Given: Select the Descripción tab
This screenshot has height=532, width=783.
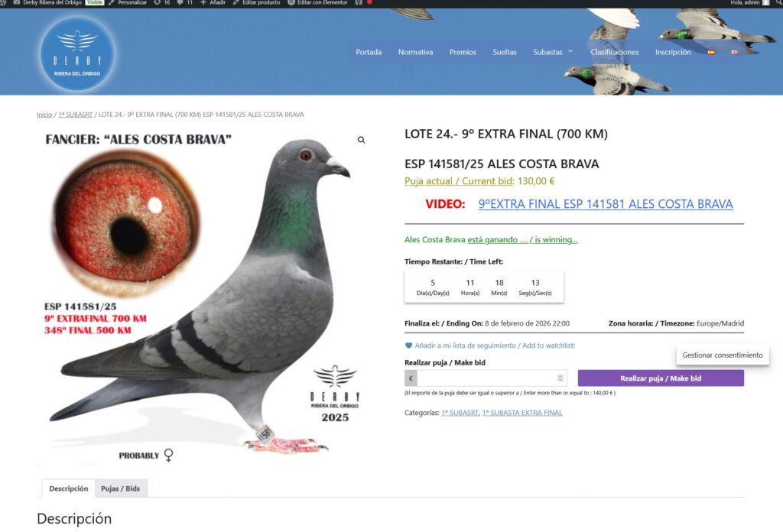Looking at the screenshot, I should (x=68, y=488).
